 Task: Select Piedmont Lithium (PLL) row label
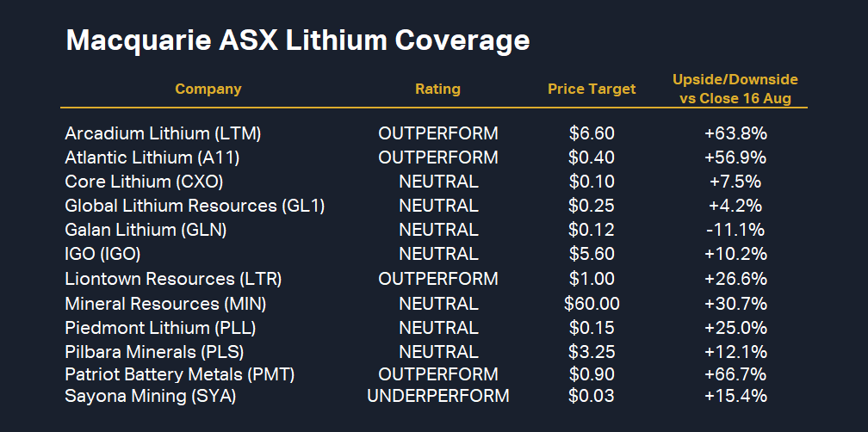pos(160,328)
